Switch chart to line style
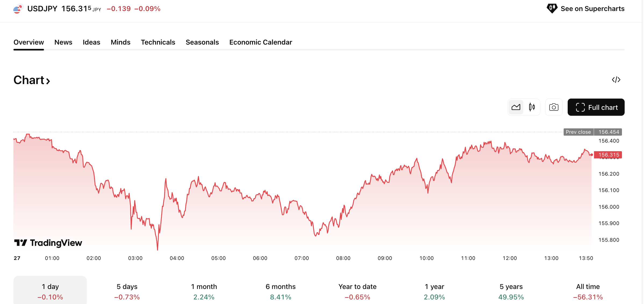 pyautogui.click(x=516, y=107)
